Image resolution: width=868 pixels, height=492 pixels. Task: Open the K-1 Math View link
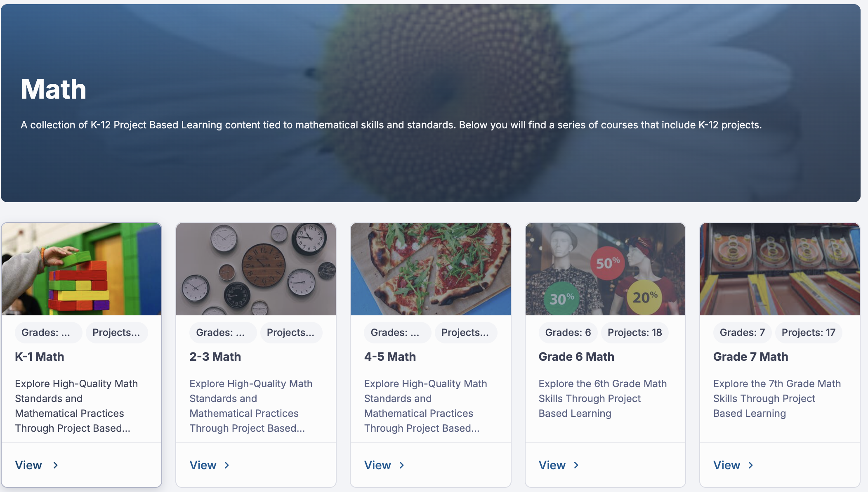click(x=28, y=465)
